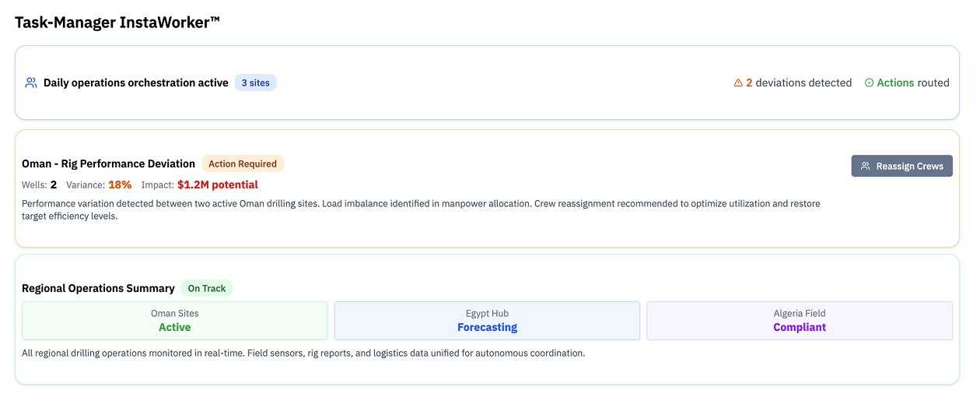Click the $1.2M potential impact value

217,184
